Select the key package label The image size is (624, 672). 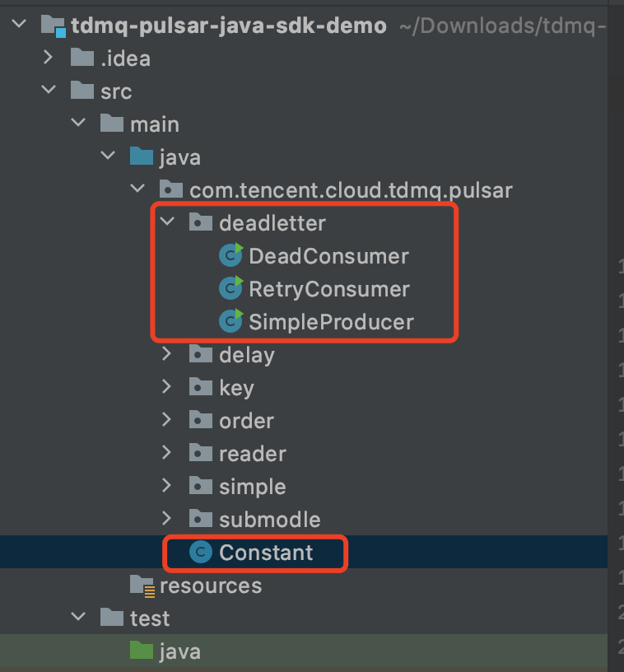coord(236,389)
